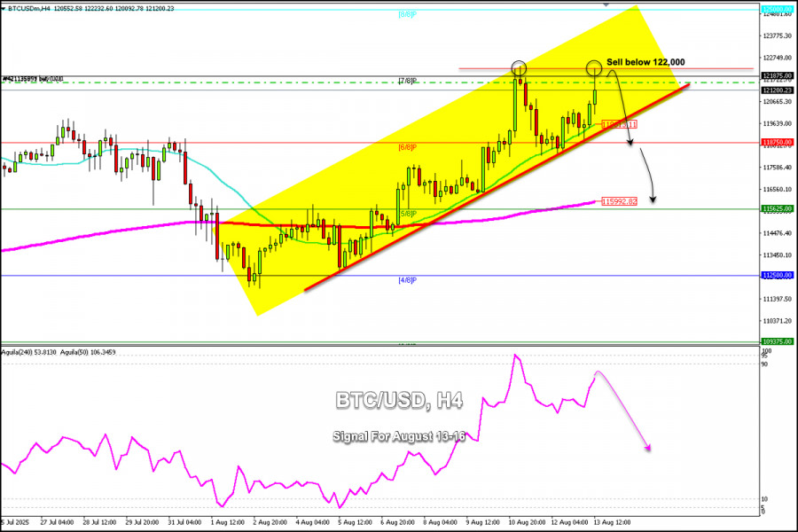The image size is (798, 532).
Task: Select the green 115625.00 price tag
Action: [x=777, y=208]
